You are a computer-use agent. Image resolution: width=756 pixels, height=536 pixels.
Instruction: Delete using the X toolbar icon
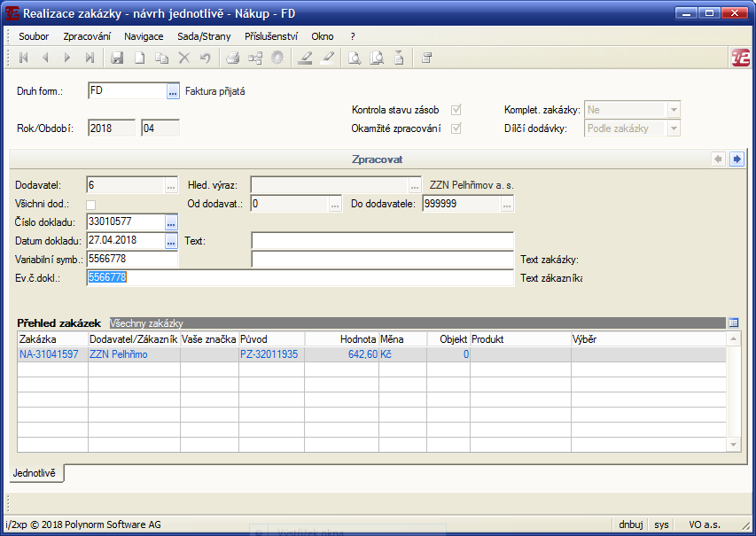[x=183, y=58]
